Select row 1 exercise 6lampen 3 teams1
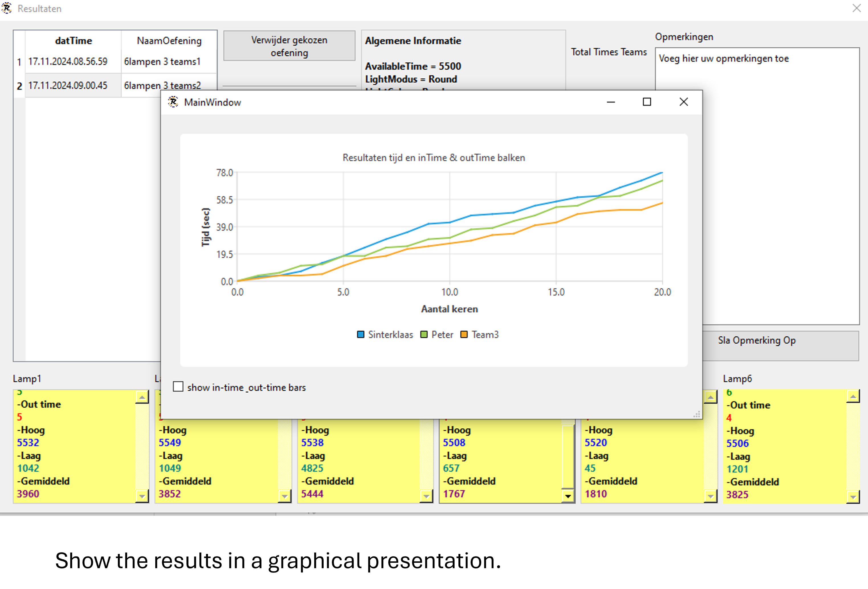This screenshot has width=868, height=589. pyautogui.click(x=162, y=62)
